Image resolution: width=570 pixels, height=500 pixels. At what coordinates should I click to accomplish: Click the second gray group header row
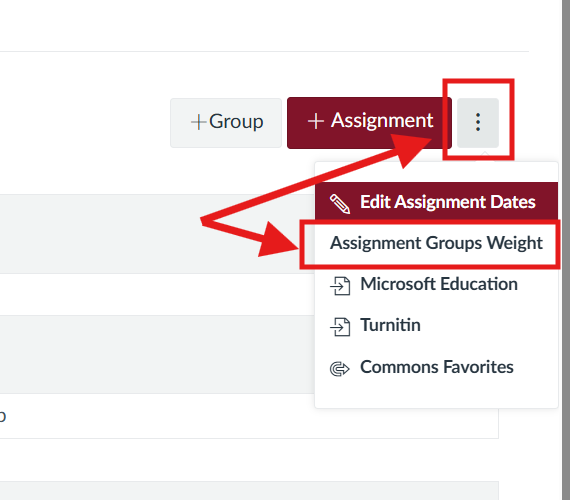pyautogui.click(x=157, y=354)
